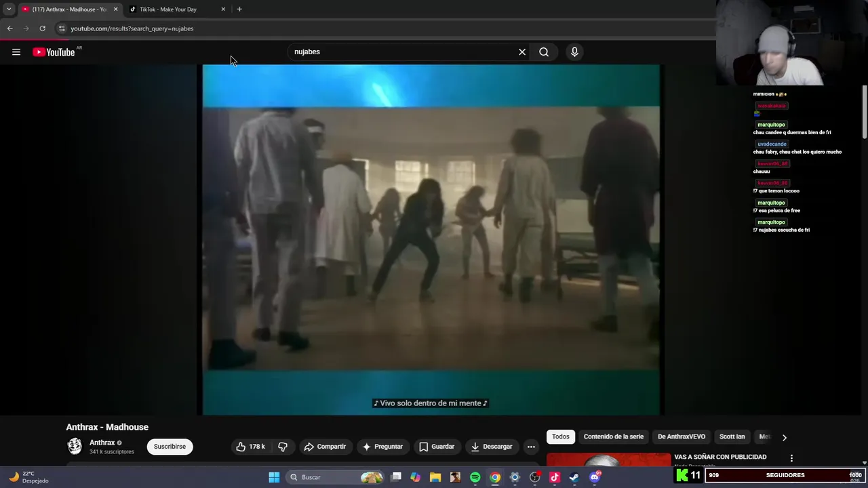Screen dimensions: 868x488
Task: Share the video via Compartir
Action: point(325,447)
